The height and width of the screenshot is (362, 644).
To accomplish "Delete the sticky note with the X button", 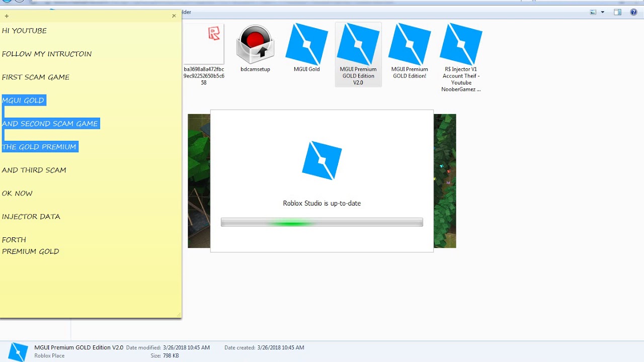I will click(x=174, y=16).
